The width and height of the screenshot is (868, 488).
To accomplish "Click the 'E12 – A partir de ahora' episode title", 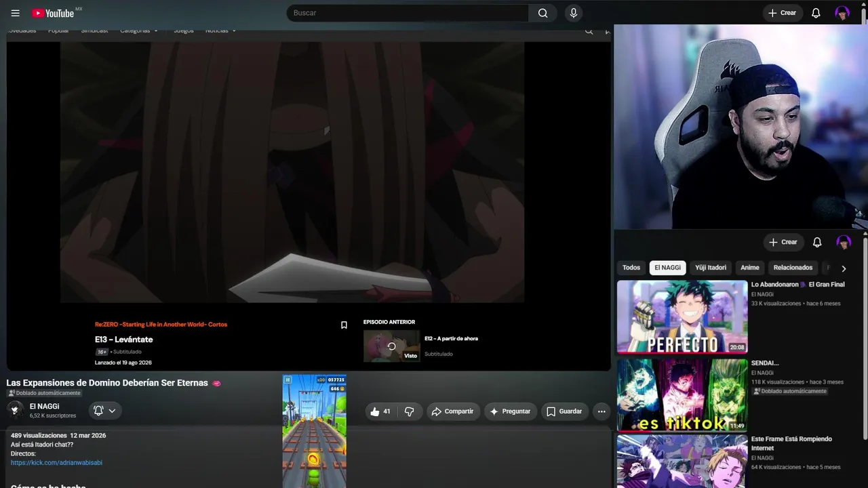I will (451, 338).
